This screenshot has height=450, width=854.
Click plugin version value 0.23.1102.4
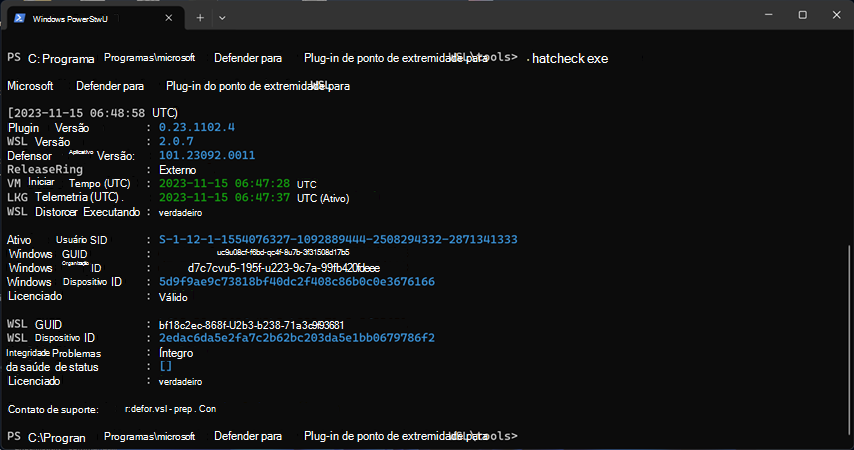197,127
